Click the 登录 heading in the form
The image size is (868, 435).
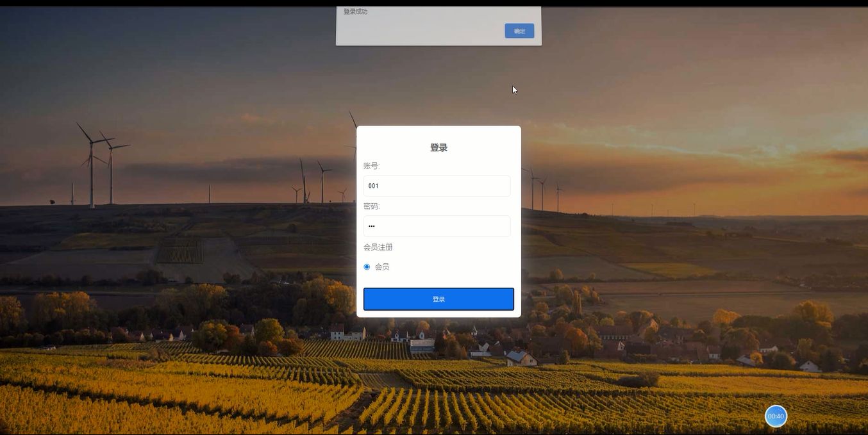coord(438,147)
